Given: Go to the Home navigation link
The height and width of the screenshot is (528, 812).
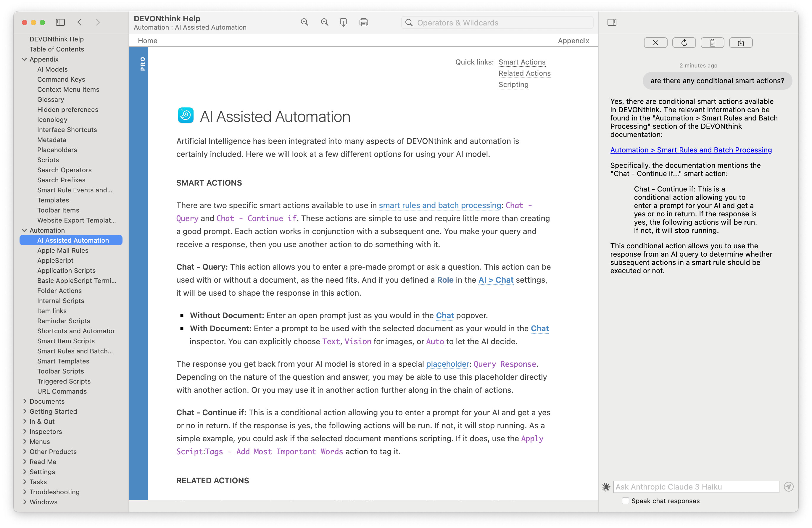Looking at the screenshot, I should tap(147, 41).
